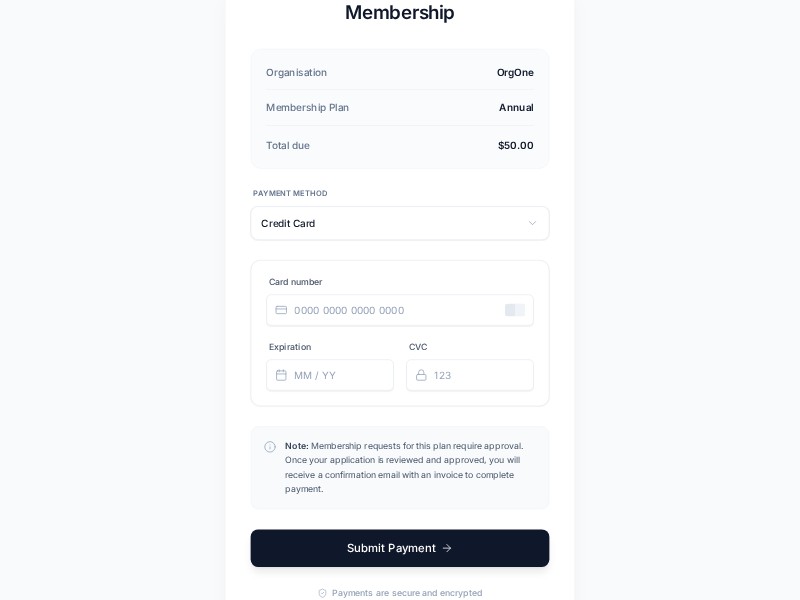Image resolution: width=800 pixels, height=600 pixels.
Task: Click the lock icon in CVC field
Action: (x=421, y=375)
